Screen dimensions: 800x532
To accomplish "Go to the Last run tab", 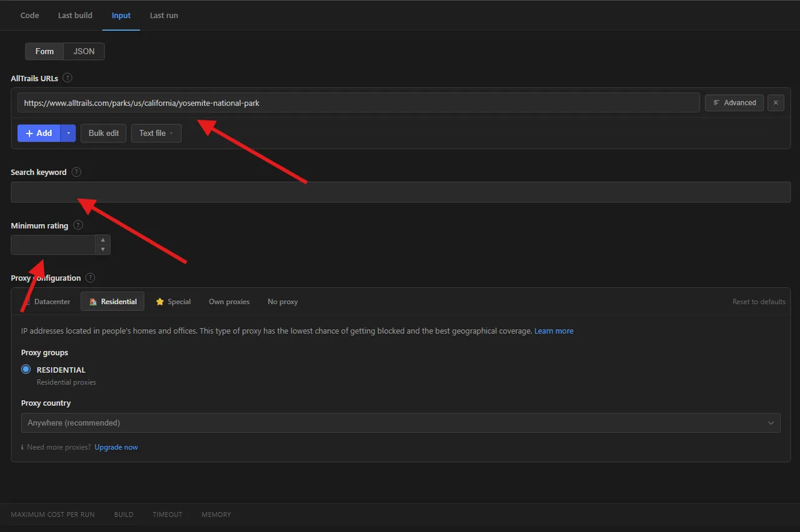I will click(164, 16).
